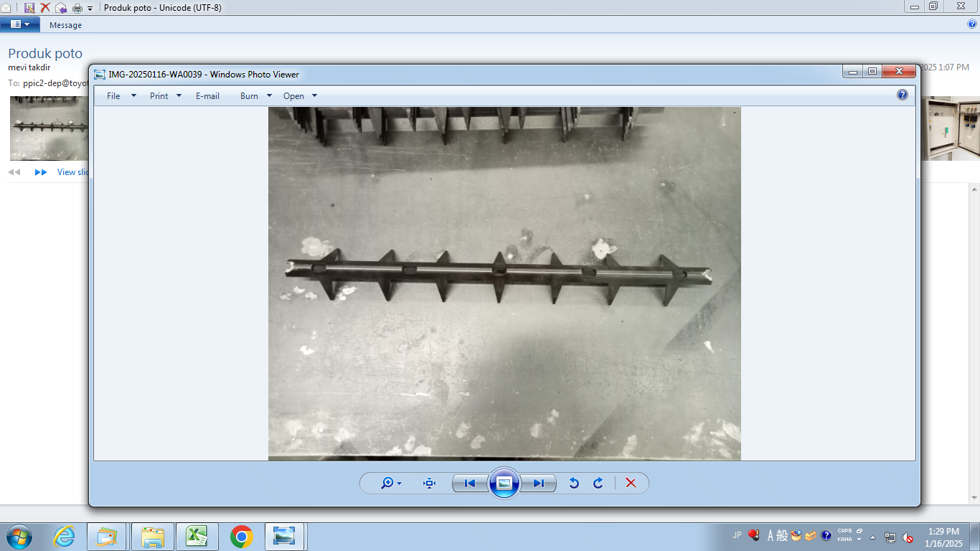Go to the previous photo
Screen dimensions: 980x551
pyautogui.click(x=470, y=483)
